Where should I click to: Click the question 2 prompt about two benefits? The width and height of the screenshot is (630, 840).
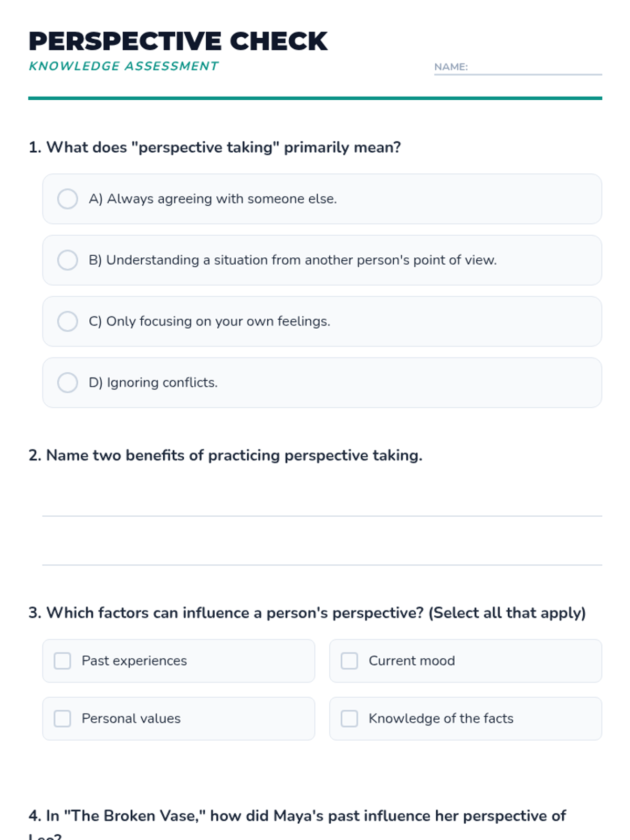225,455
